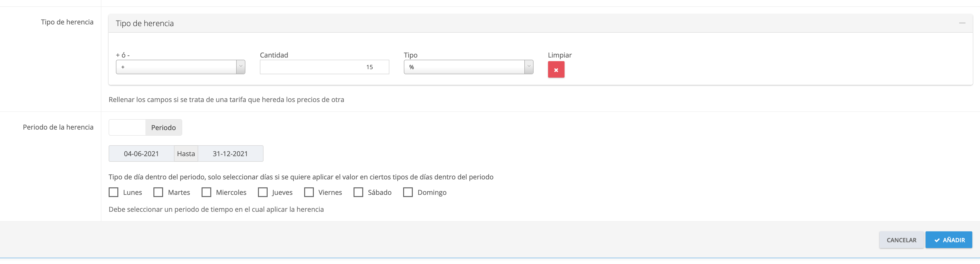Enable the Miercoles checkbox
The height and width of the screenshot is (264, 980).
pos(206,192)
